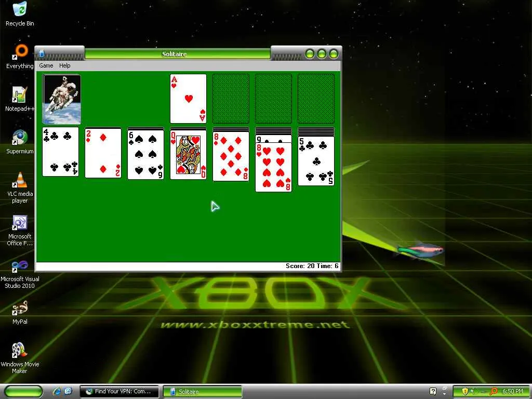Click the Solitaire taskbar button

(203, 392)
